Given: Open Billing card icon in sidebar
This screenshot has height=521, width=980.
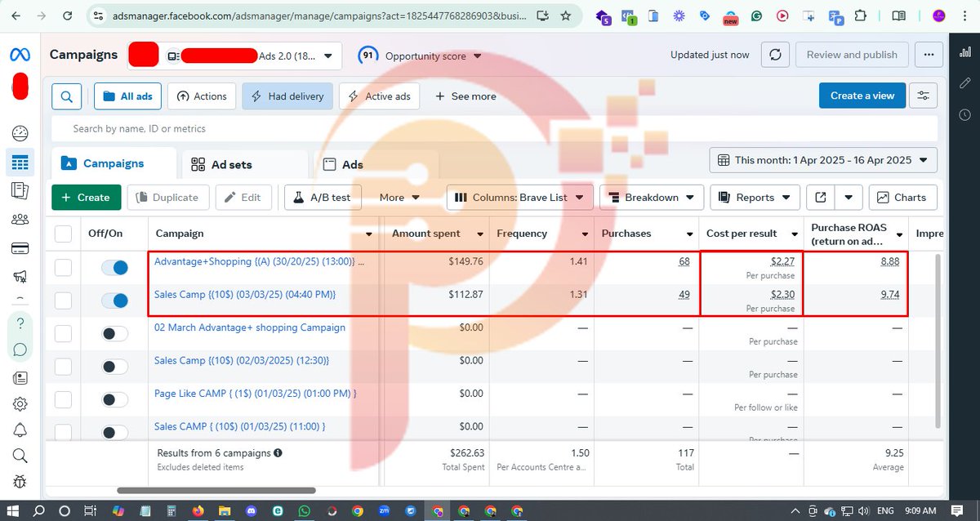Looking at the screenshot, I should pyautogui.click(x=20, y=248).
